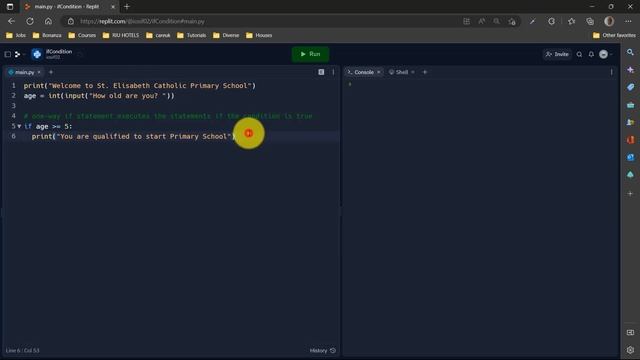Image resolution: width=640 pixels, height=360 pixels.
Task: Open the Invite collaborators button
Action: click(557, 54)
